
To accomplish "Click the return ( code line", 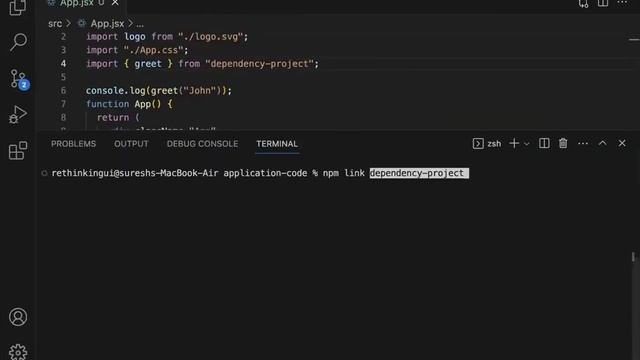I will pyautogui.click(x=118, y=118).
